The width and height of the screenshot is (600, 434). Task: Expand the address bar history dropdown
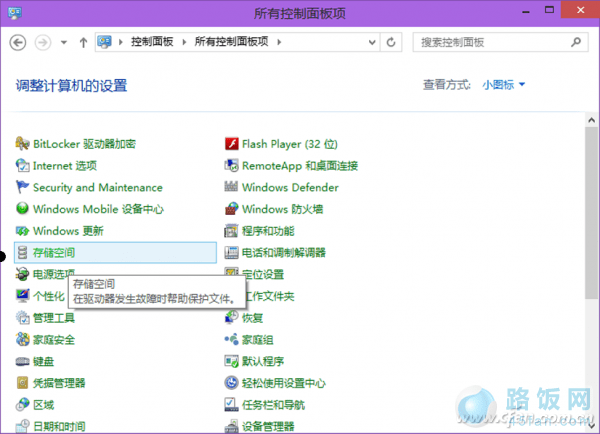click(372, 42)
